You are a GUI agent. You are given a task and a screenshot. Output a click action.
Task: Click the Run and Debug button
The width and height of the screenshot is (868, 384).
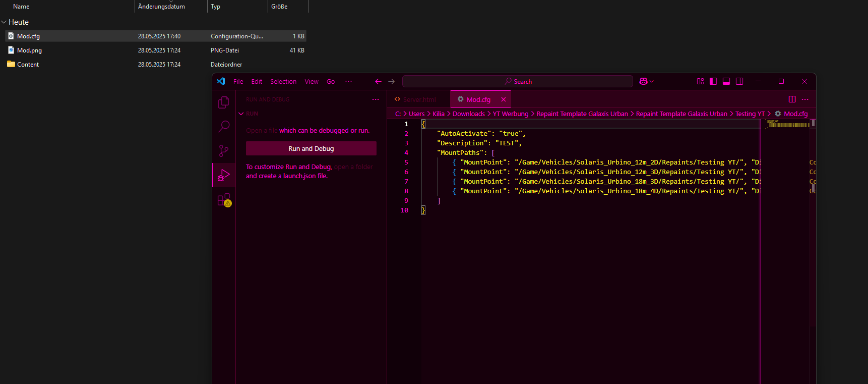point(311,148)
